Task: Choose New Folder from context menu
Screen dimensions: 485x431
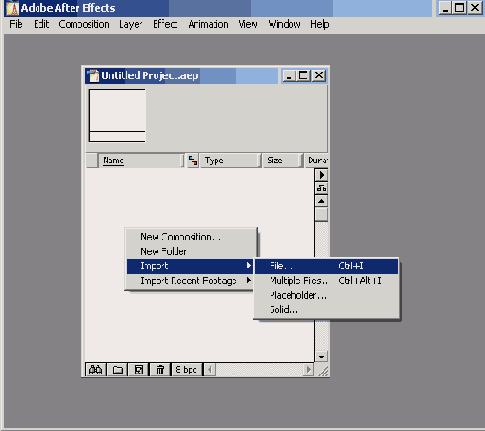Action: [x=190, y=251]
